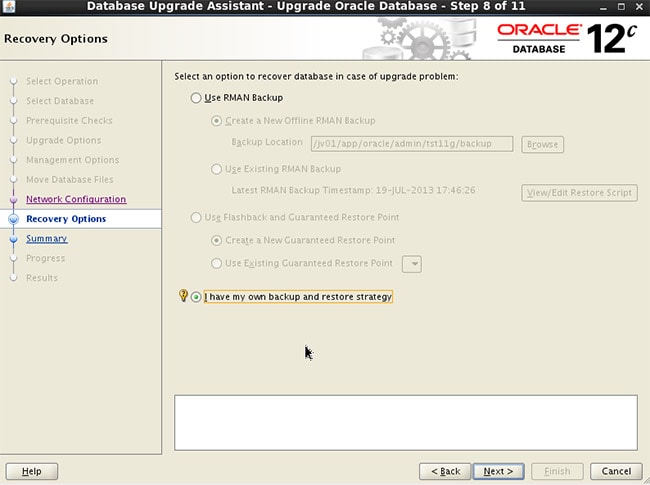This screenshot has height=485, width=650.
Task: Click the Summary step dot marker
Action: (13, 239)
